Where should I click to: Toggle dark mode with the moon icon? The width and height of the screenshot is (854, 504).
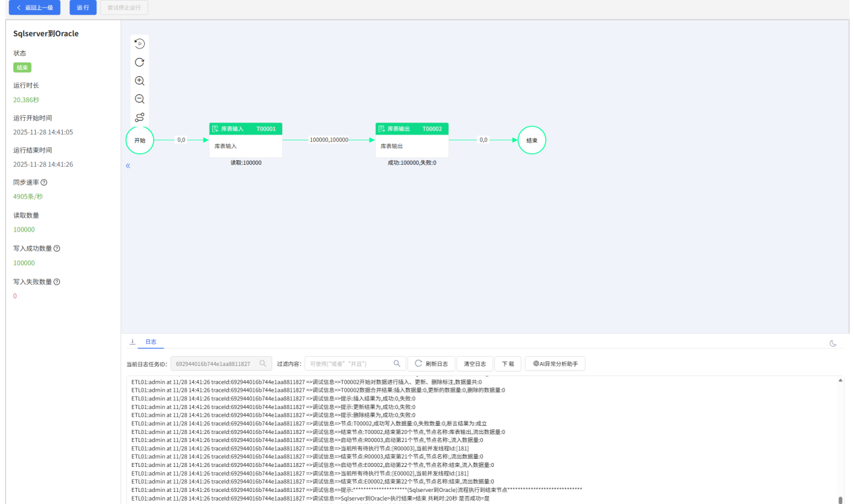pos(833,343)
